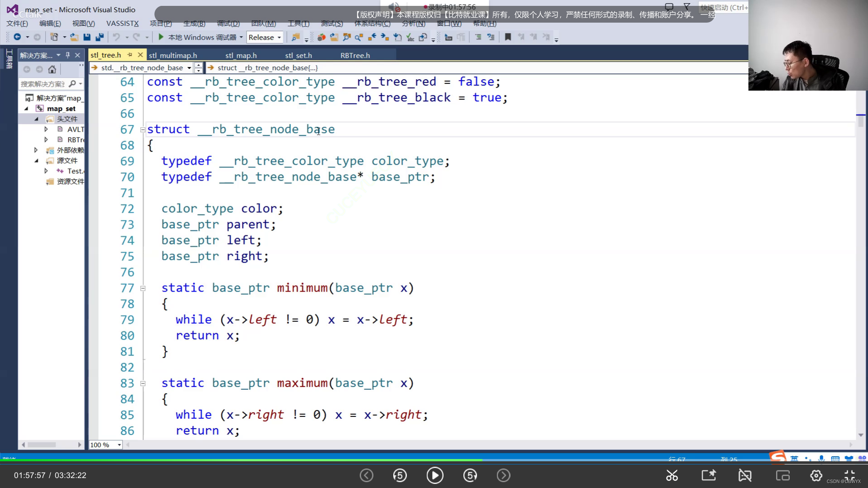
Task: Play the video
Action: [434, 475]
